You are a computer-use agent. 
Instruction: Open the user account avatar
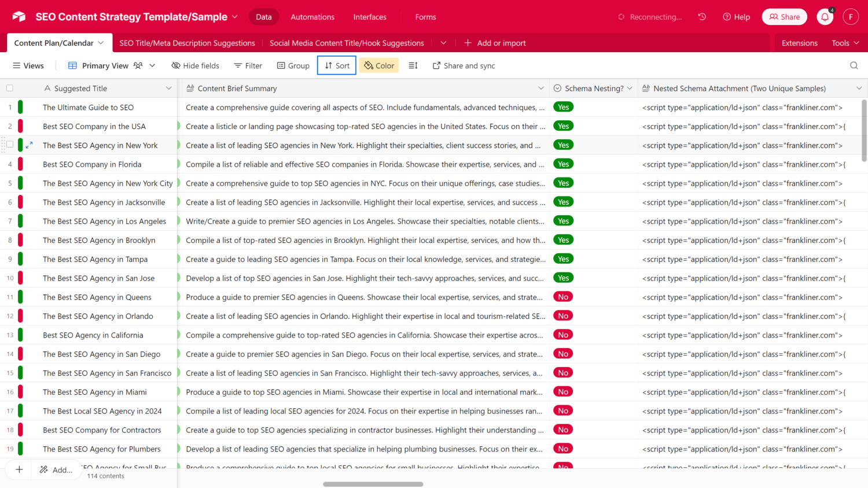(x=850, y=17)
